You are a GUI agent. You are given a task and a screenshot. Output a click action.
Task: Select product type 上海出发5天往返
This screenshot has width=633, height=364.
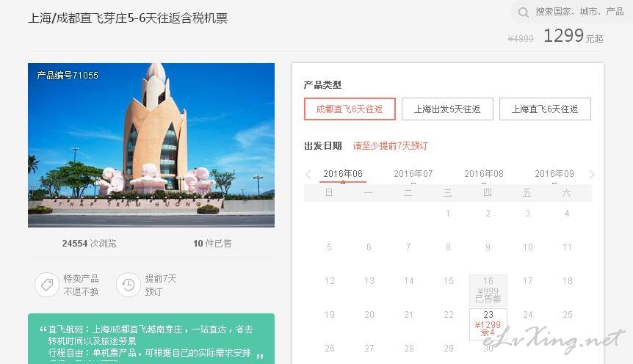coord(447,109)
